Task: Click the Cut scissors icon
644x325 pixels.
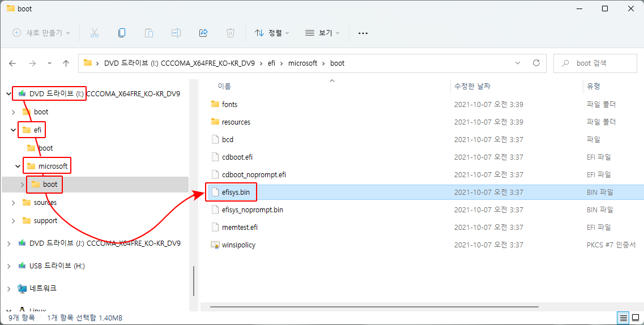Action: point(95,33)
